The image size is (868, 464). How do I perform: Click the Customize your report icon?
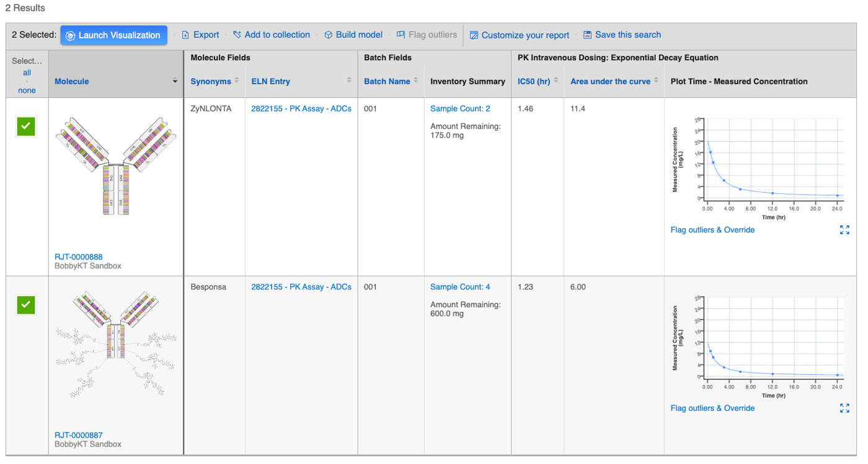(x=474, y=35)
